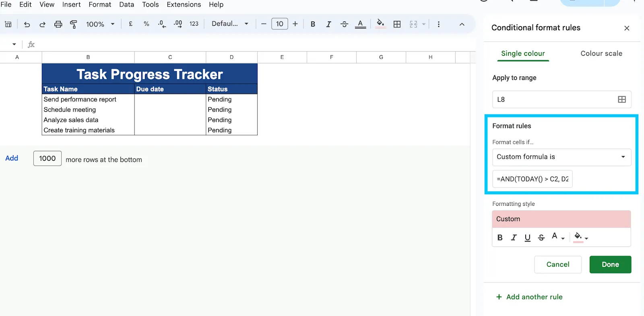
Task: Open the Insert menu
Action: (71, 4)
